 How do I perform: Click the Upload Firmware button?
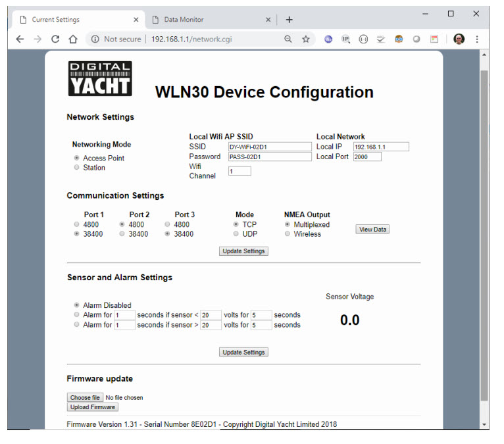coord(93,407)
